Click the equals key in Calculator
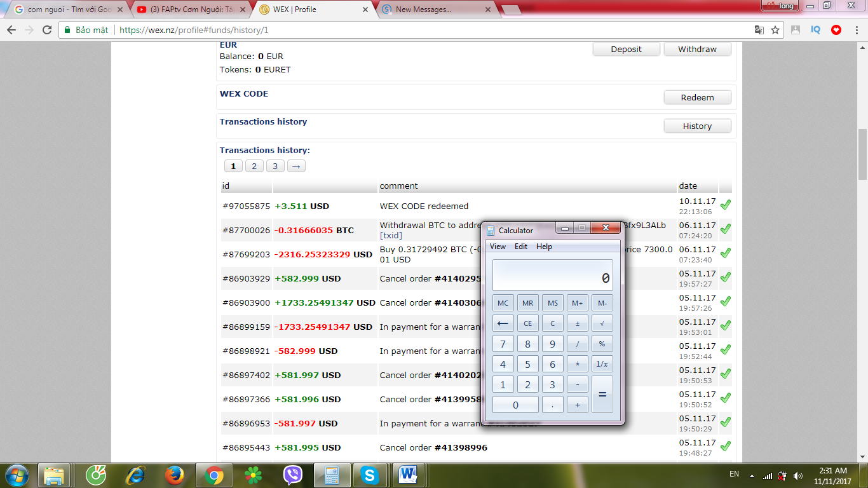 coord(602,395)
